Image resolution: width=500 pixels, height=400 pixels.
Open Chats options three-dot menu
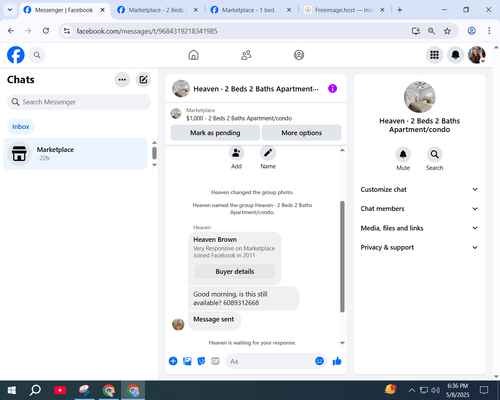click(122, 80)
